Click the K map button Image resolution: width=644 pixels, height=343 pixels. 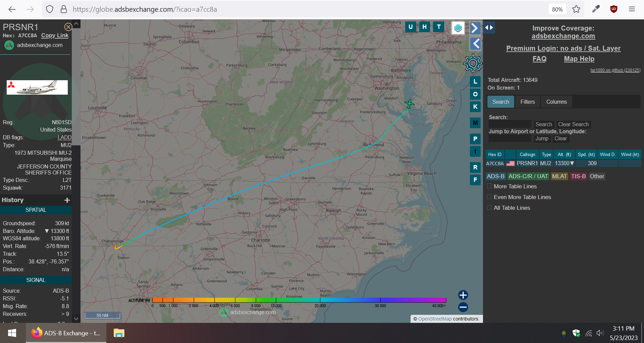coord(475,107)
